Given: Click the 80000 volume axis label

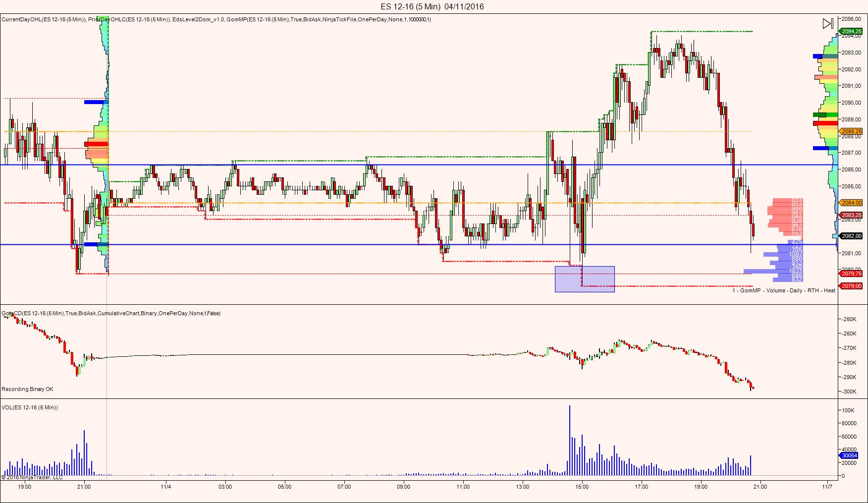Looking at the screenshot, I should [x=849, y=423].
